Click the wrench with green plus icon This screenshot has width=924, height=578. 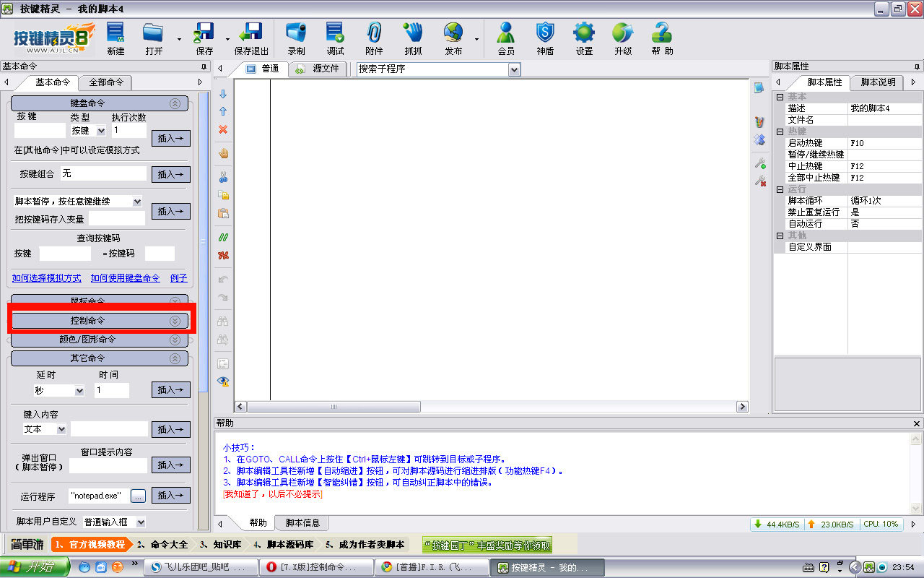click(x=759, y=164)
